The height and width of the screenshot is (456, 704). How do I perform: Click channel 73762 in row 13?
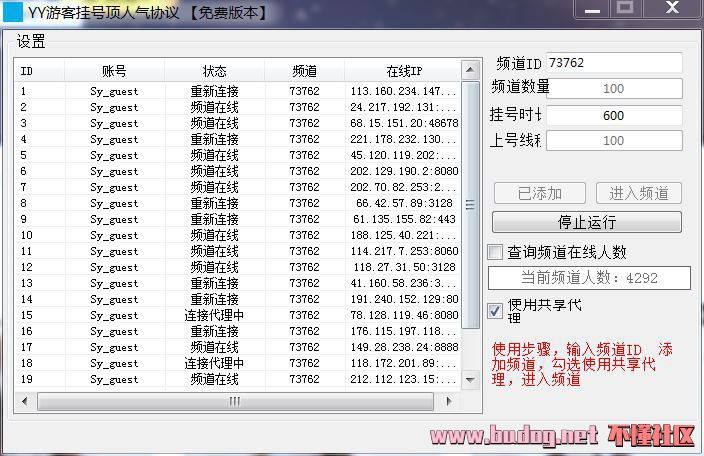point(304,283)
